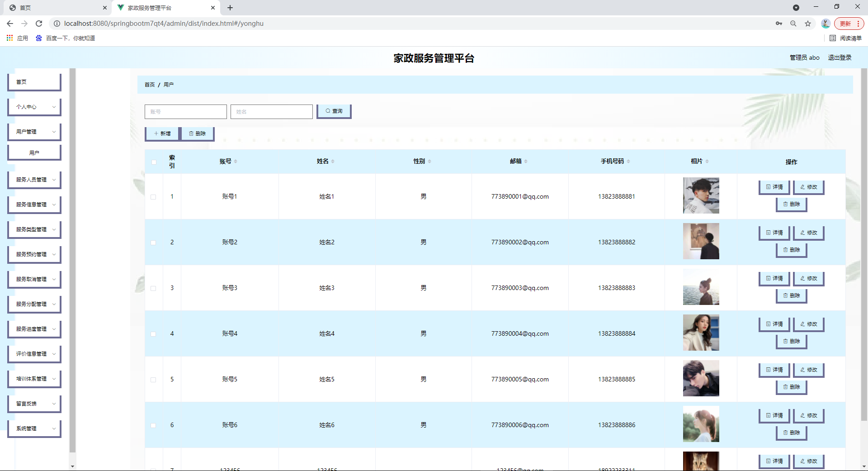Image resolution: width=868 pixels, height=471 pixels.
Task: Check the row checkbox for 账号4
Action: pyautogui.click(x=153, y=334)
